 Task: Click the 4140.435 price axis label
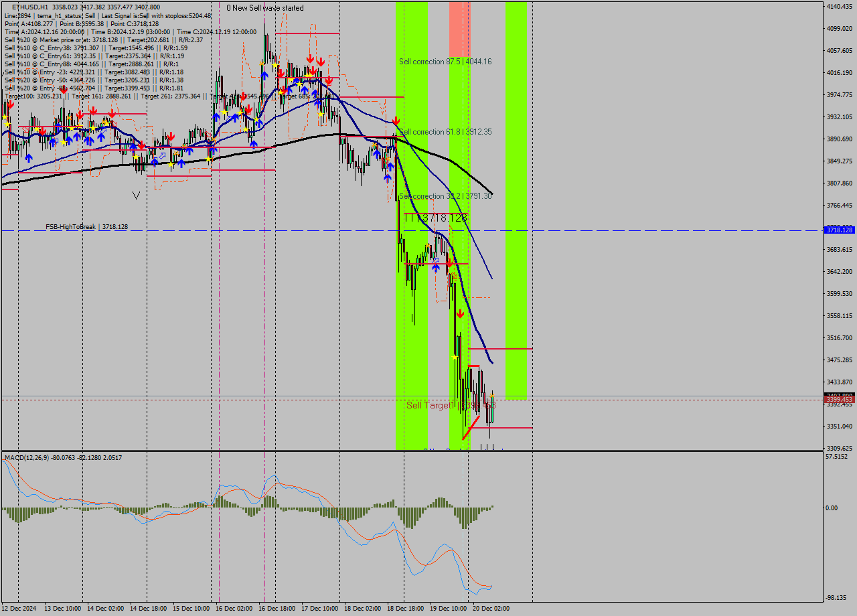point(839,6)
